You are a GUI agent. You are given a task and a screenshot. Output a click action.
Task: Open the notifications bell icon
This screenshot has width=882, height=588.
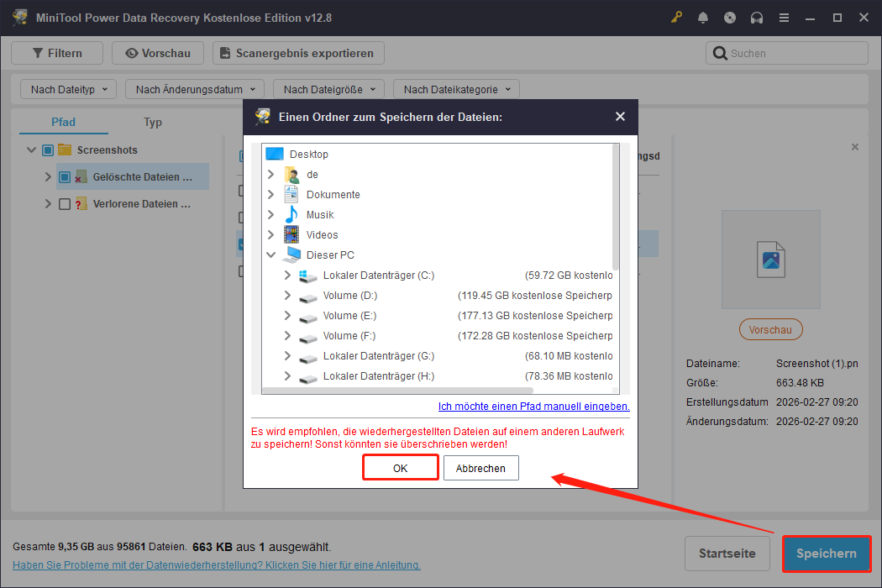click(x=703, y=17)
